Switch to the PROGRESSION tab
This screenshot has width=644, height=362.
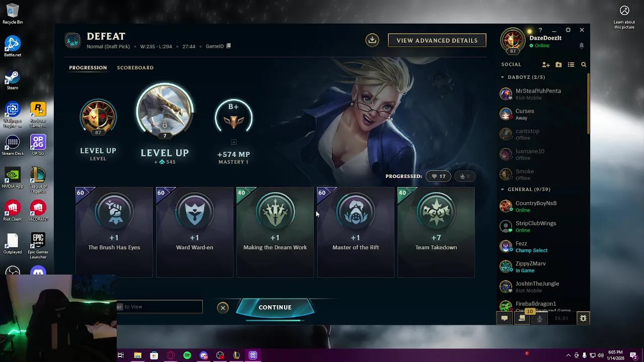[x=88, y=68]
